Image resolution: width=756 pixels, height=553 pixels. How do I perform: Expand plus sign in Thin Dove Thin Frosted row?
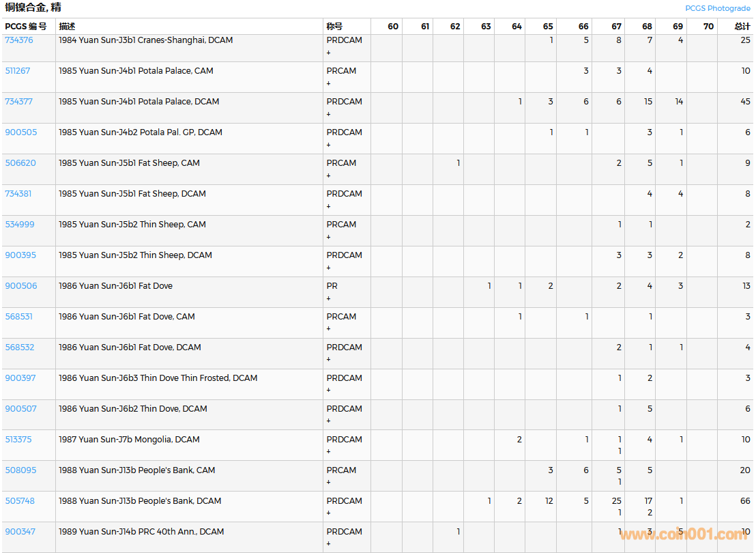[x=328, y=391]
